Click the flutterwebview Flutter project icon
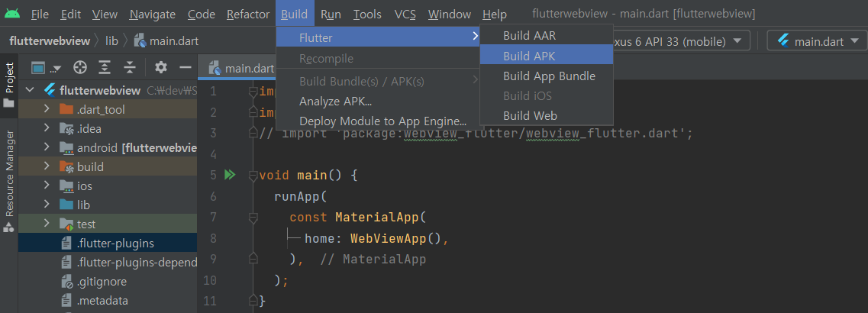Viewport: 868px width, 313px height. click(x=50, y=90)
